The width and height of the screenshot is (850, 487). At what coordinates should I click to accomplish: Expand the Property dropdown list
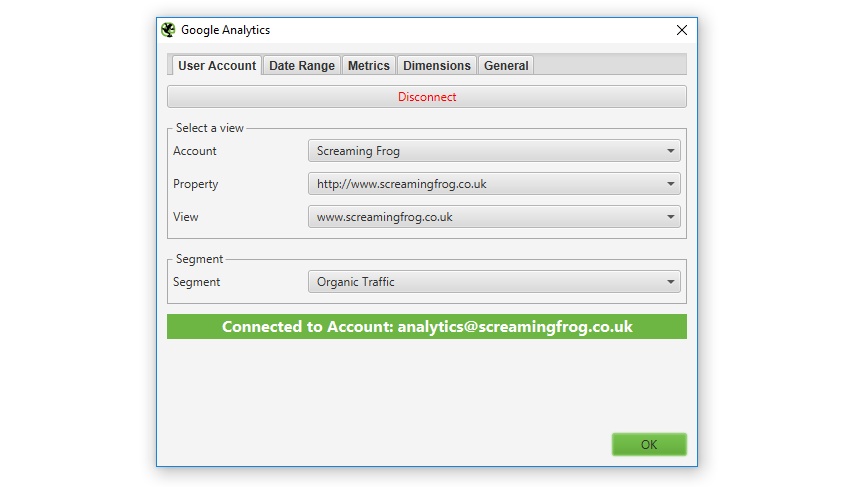coord(494,184)
